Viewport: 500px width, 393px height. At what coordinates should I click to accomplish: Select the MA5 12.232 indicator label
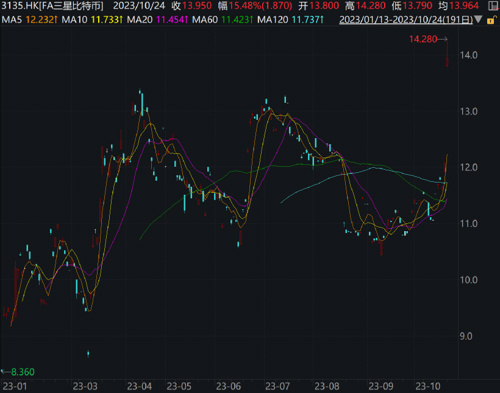click(x=29, y=20)
